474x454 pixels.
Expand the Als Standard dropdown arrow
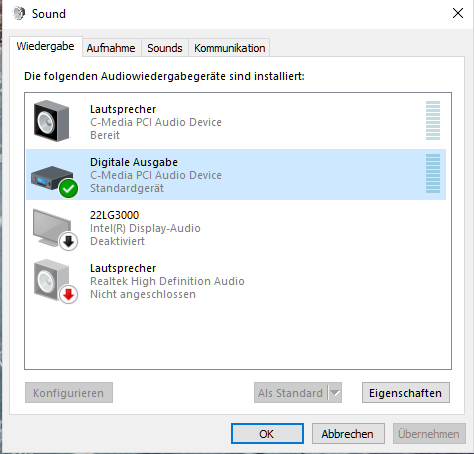pyautogui.click(x=335, y=393)
